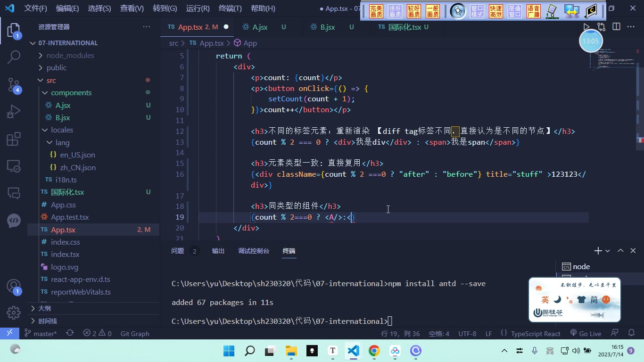
Task: Open the Accounts icon in activity bar
Action: click(14, 286)
